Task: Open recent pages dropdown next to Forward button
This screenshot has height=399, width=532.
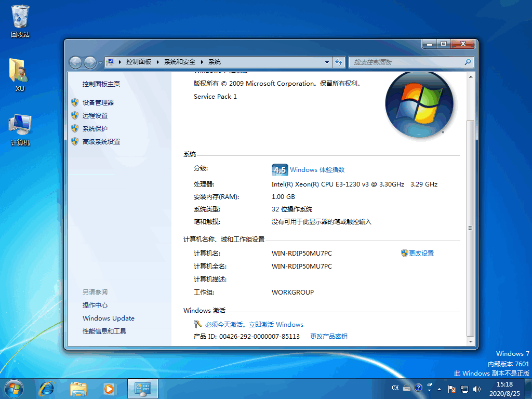Action: (100, 62)
